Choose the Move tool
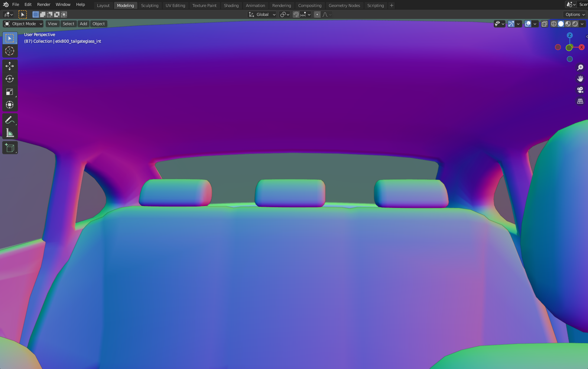Screen dimensions: 588x369 click(x=10, y=66)
